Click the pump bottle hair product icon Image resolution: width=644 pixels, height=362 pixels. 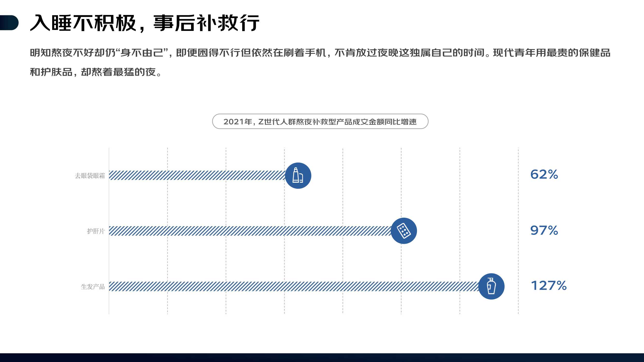491,286
